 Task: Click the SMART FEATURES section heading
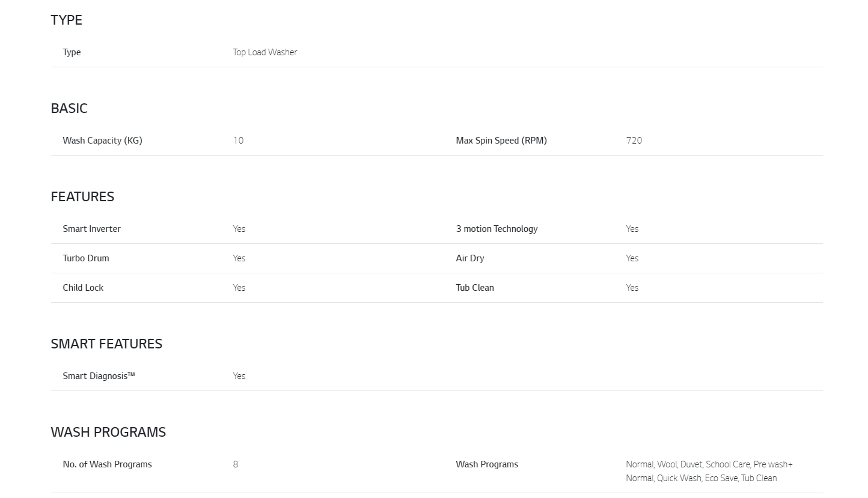pos(106,344)
